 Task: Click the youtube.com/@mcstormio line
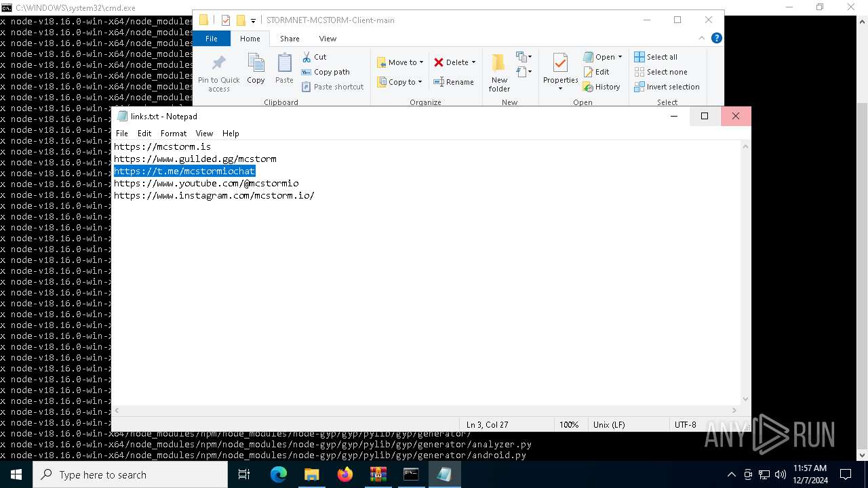pyautogui.click(x=206, y=183)
